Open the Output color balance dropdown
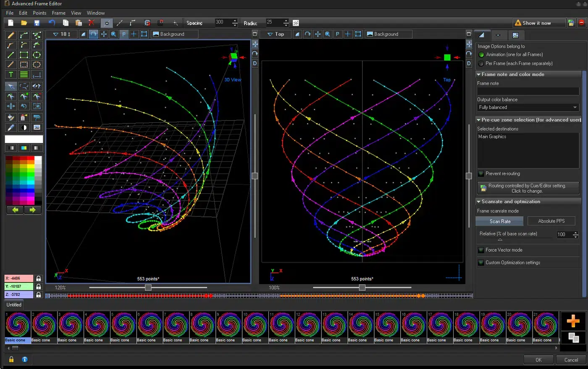Image resolution: width=588 pixels, height=369 pixels. pyautogui.click(x=528, y=108)
